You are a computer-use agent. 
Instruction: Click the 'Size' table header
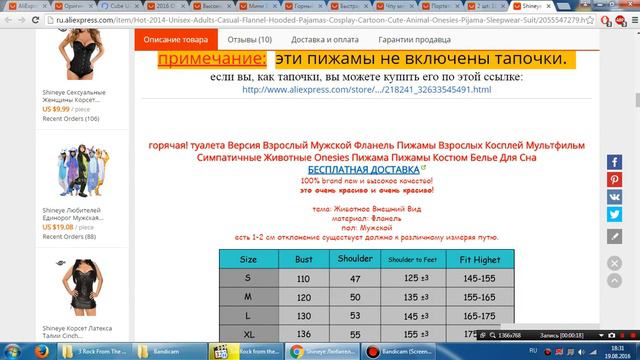tap(248, 259)
